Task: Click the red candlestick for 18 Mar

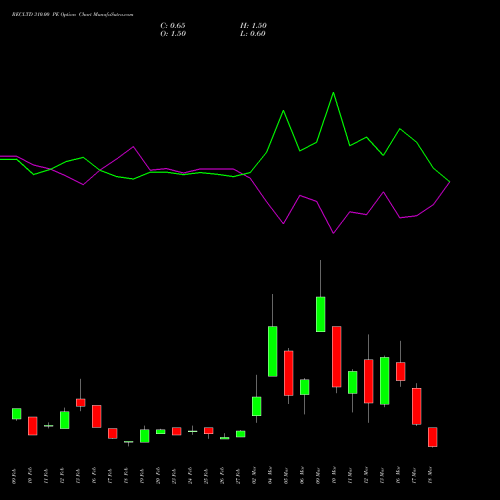Action: [433, 437]
